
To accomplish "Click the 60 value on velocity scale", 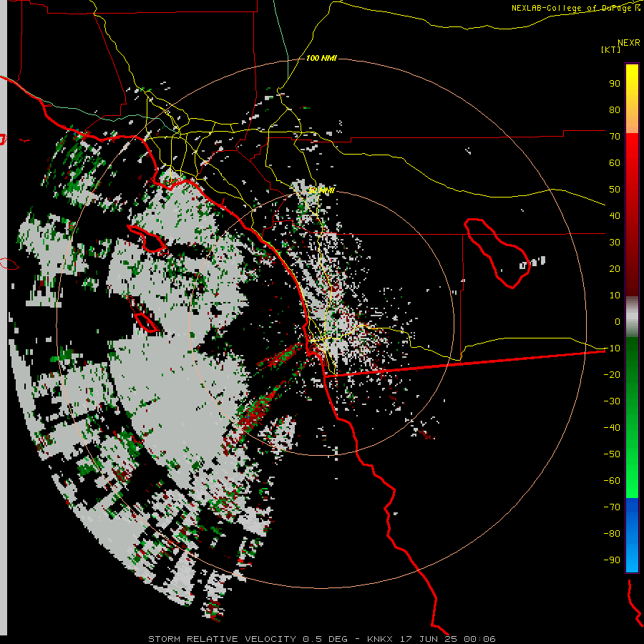I will (615, 163).
